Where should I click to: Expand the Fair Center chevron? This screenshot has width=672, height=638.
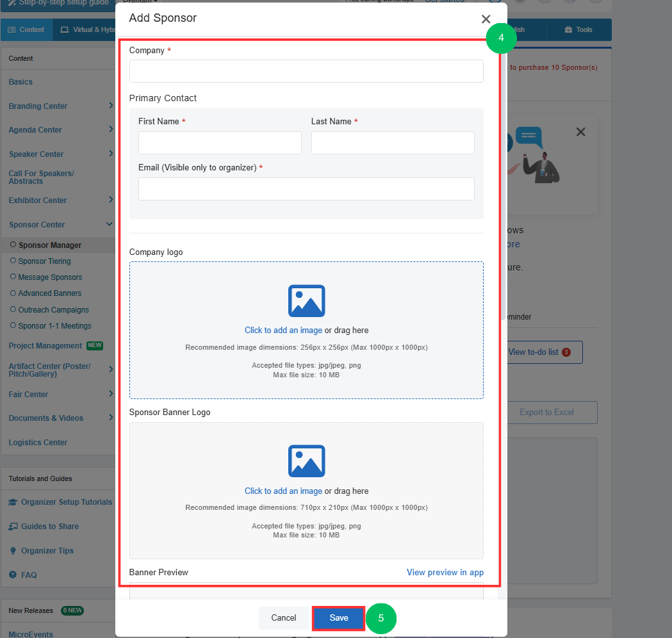coord(111,394)
